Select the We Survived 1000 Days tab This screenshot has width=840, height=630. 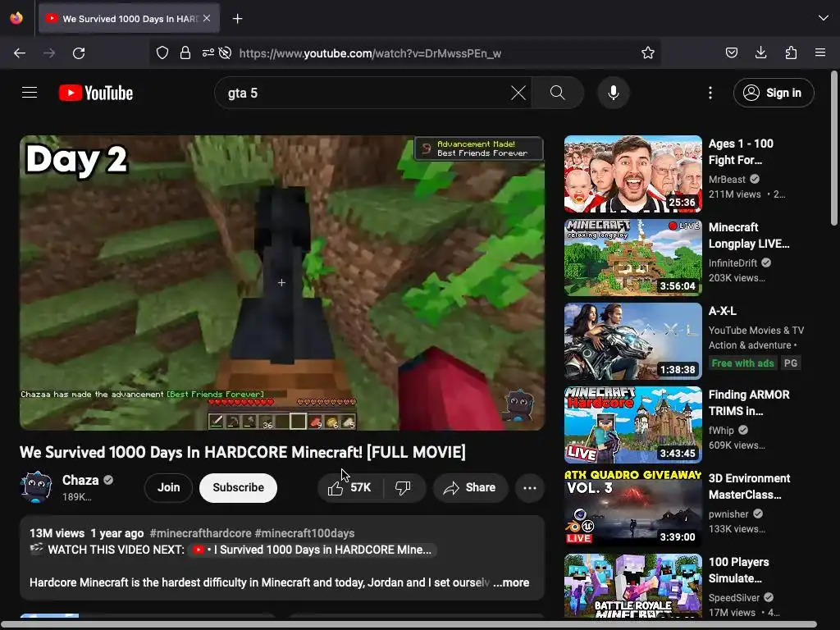pos(129,19)
